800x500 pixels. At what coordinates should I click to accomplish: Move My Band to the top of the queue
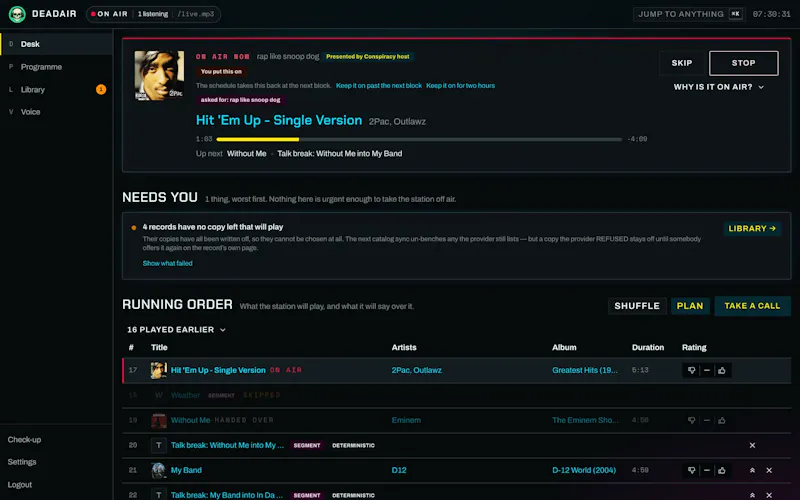(x=752, y=470)
